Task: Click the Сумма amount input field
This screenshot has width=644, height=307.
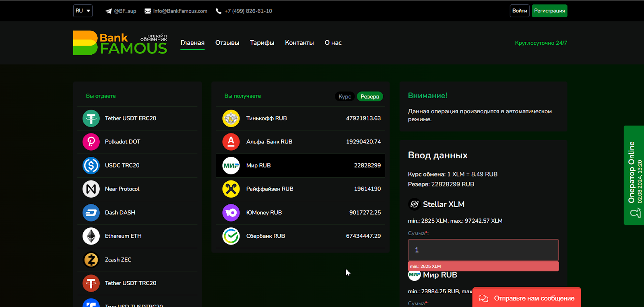Action: click(483, 250)
